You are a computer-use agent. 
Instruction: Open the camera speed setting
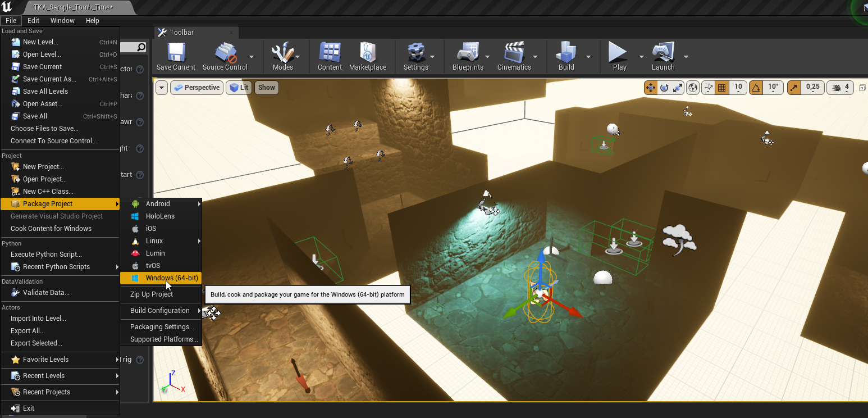[x=840, y=88]
